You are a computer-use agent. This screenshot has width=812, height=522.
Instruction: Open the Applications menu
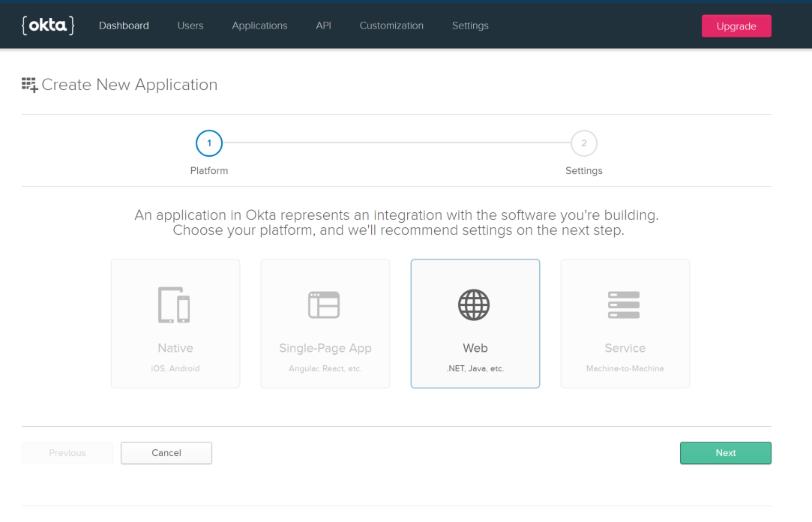point(259,25)
